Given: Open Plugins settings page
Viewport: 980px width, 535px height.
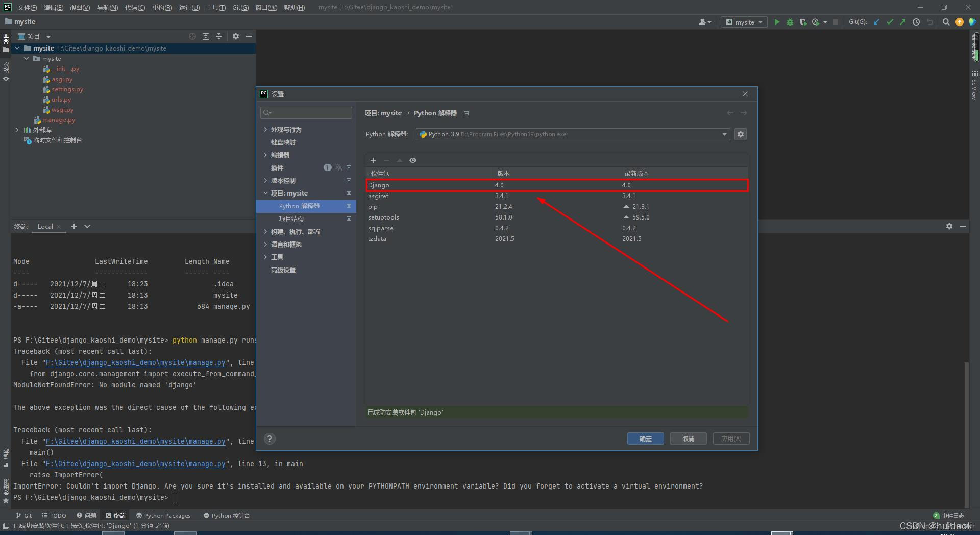Looking at the screenshot, I should pyautogui.click(x=277, y=168).
